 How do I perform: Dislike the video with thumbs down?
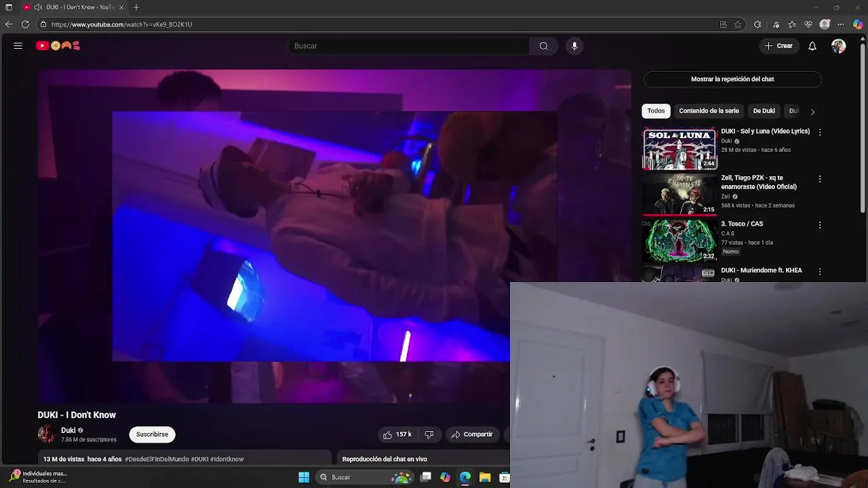(429, 434)
